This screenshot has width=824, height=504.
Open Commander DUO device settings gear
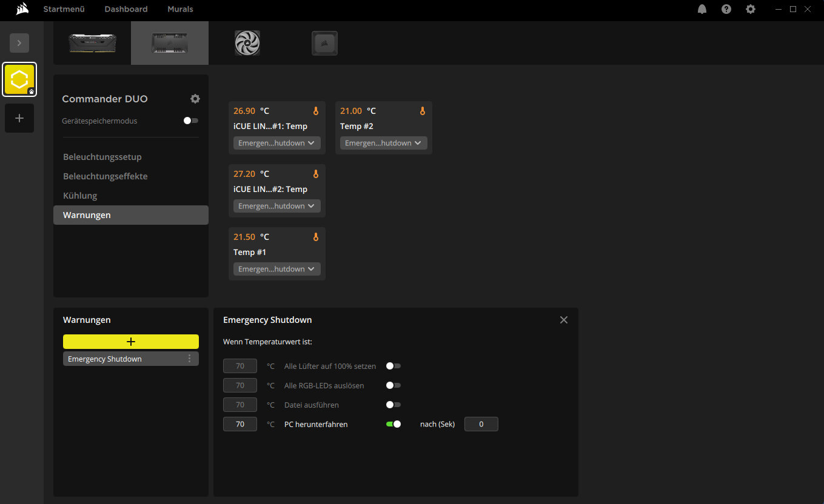point(195,99)
